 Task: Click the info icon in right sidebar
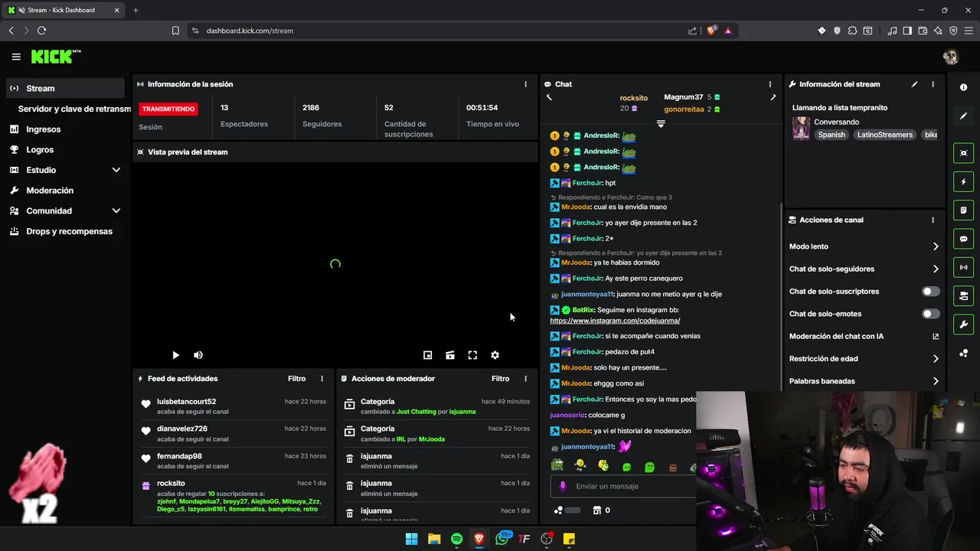coord(963,87)
